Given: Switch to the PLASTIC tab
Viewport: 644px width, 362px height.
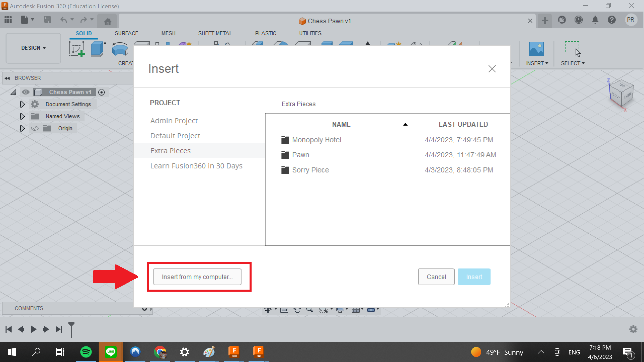Looking at the screenshot, I should pos(265,33).
